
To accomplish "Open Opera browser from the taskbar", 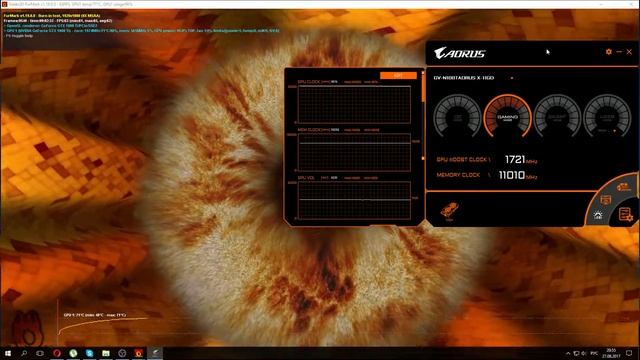I will pyautogui.click(x=57, y=353).
